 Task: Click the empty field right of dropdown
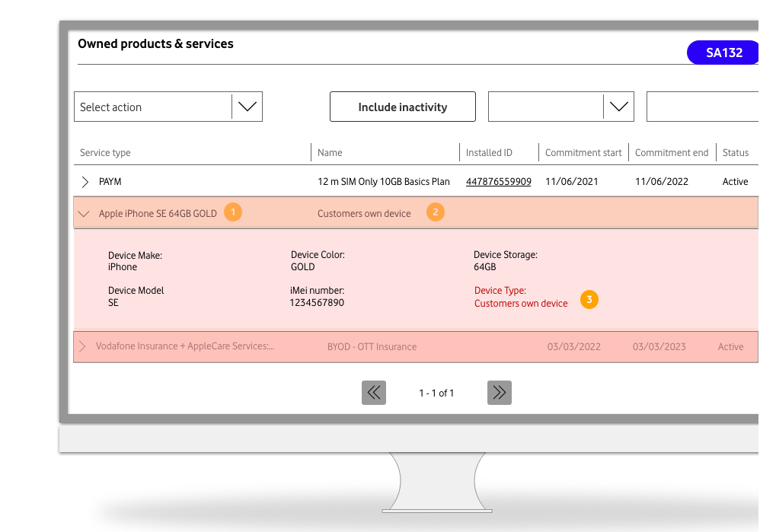[702, 107]
